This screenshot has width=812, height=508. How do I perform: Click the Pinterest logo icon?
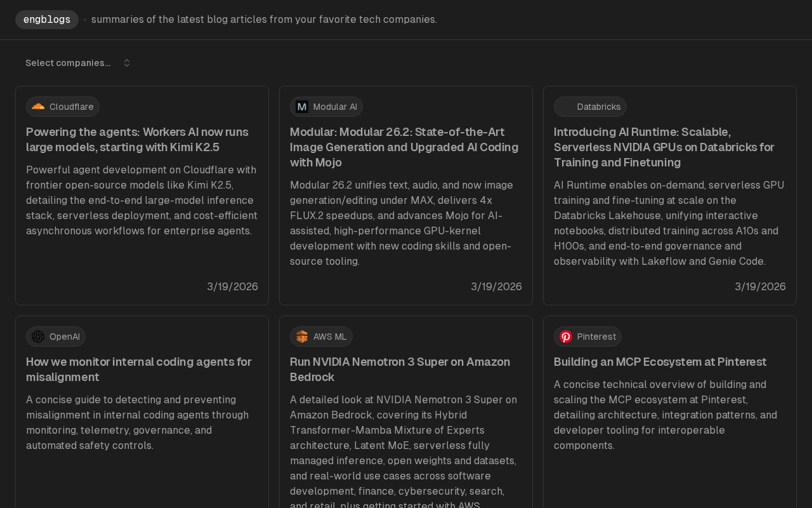(x=566, y=337)
